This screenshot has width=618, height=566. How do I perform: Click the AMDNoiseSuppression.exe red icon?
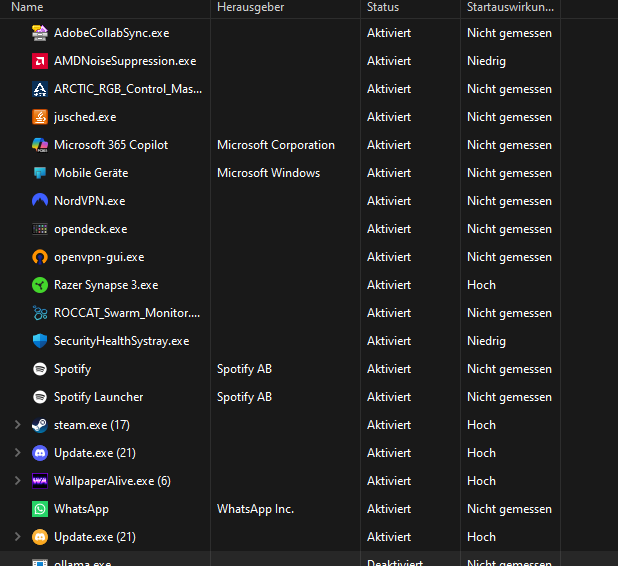tap(40, 61)
